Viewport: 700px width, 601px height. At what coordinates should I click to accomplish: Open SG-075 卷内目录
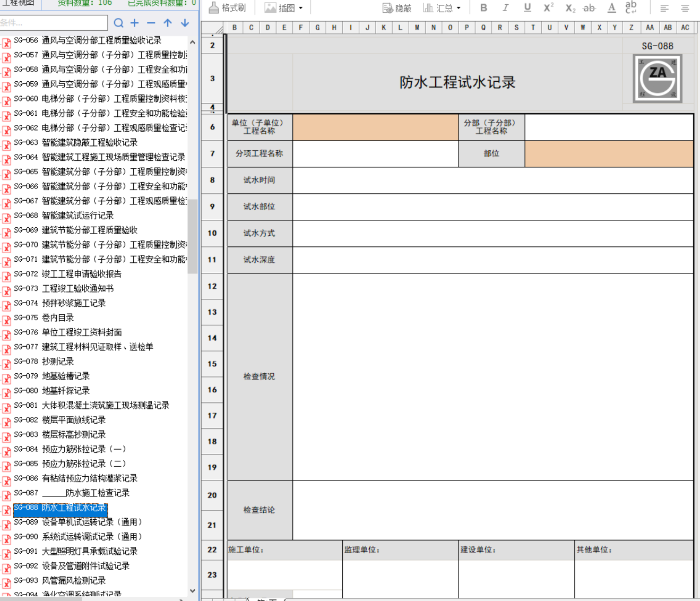click(44, 317)
